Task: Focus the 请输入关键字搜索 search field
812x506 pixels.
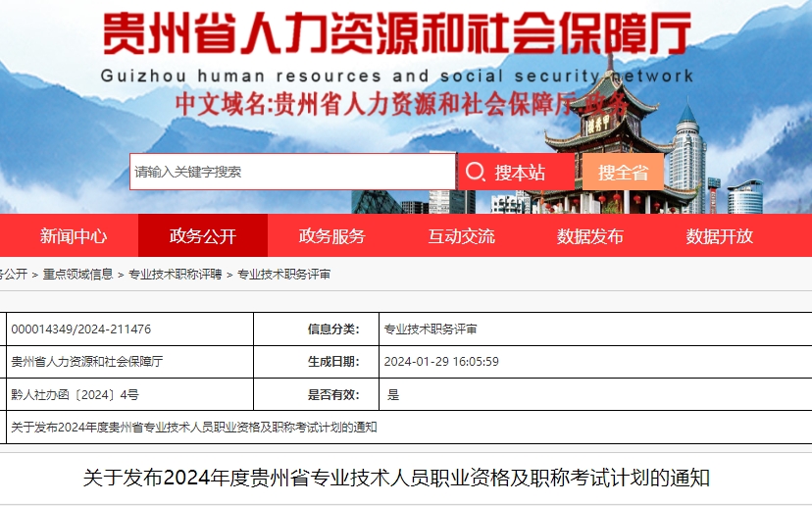Action: tap(292, 172)
